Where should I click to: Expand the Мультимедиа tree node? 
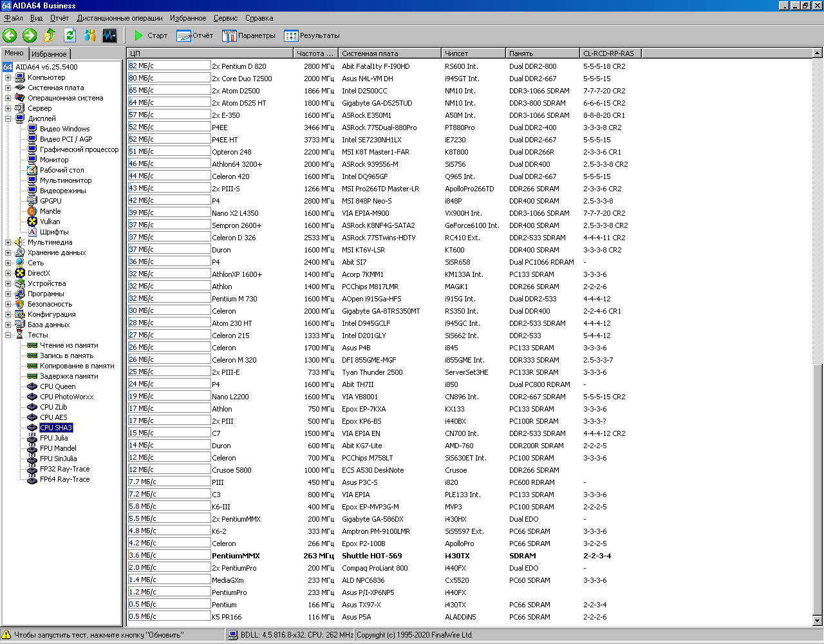[x=8, y=242]
